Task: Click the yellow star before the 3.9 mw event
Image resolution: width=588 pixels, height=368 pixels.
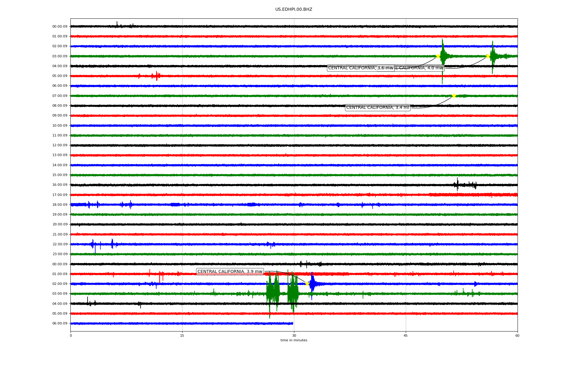Action: coord(307,284)
